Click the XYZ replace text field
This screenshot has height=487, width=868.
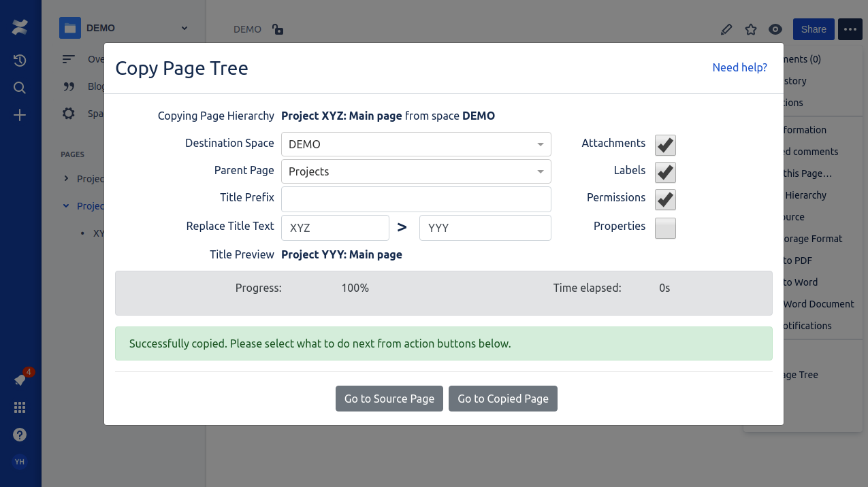[335, 228]
